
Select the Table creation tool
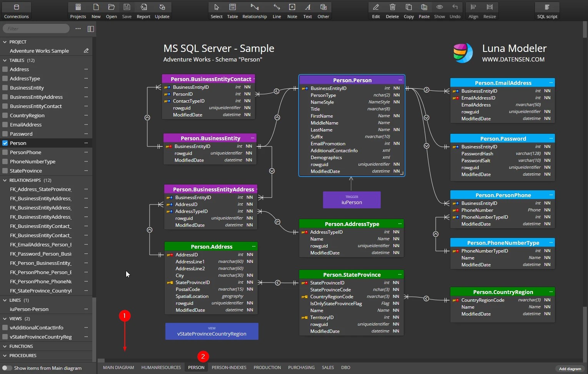[232, 10]
